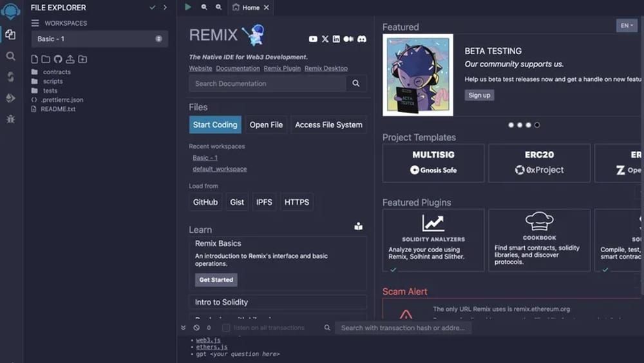Click Get Started under Remix Basics

(216, 280)
